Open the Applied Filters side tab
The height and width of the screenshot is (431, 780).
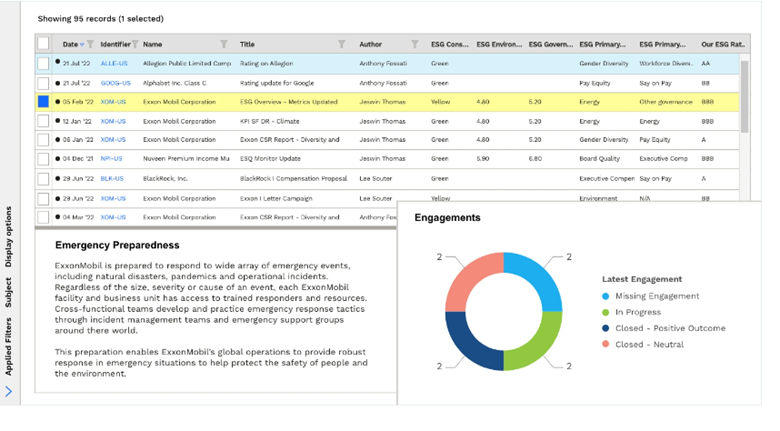(x=8, y=346)
